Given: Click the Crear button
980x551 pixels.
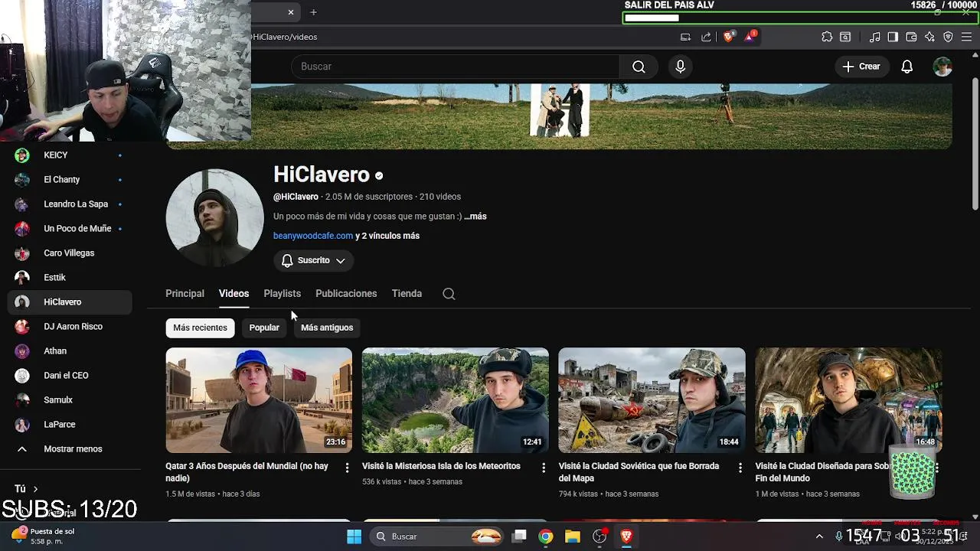Looking at the screenshot, I should [x=862, y=67].
